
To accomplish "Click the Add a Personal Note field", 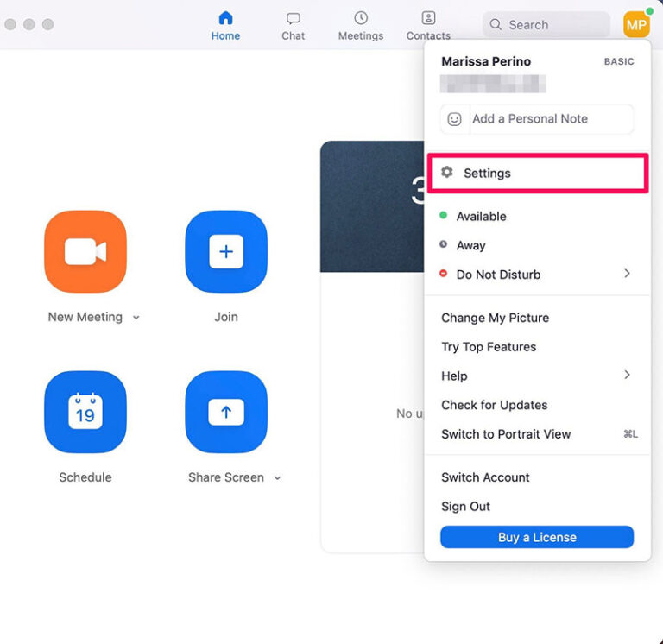I will (x=537, y=119).
